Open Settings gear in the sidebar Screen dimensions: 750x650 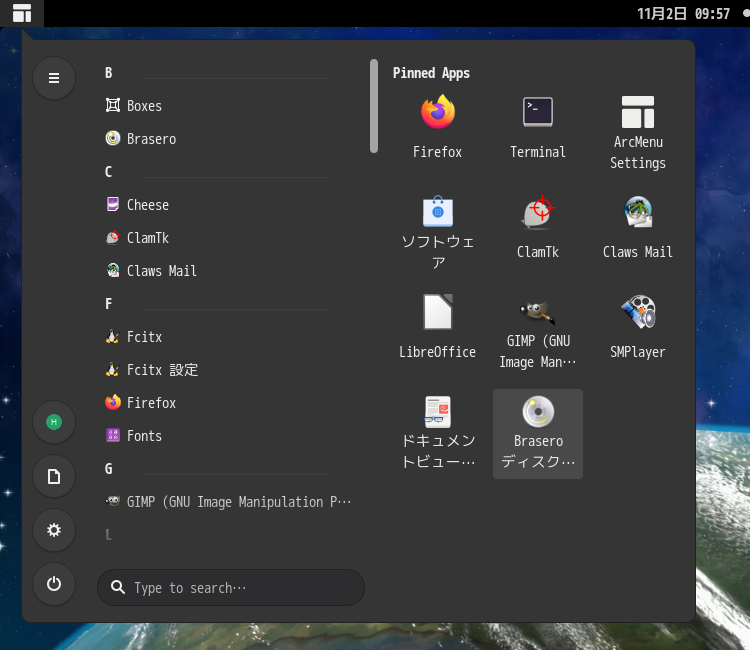[54, 530]
